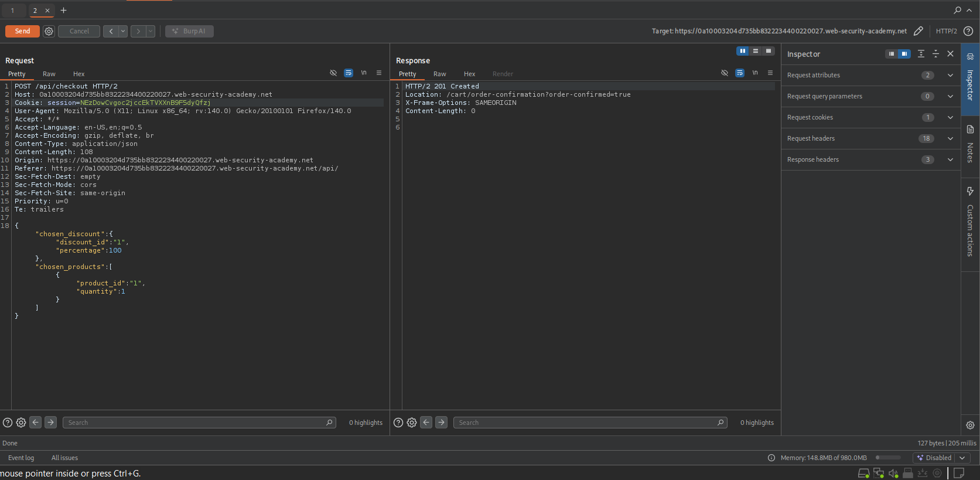The image size is (980, 480).
Task: Toggle line wrap icon in Request panel
Action: pyautogui.click(x=349, y=73)
